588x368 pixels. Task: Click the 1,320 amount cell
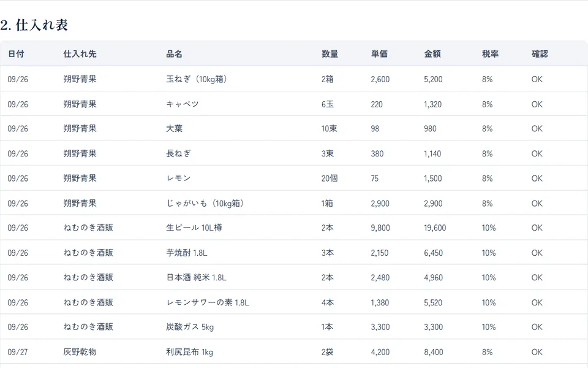click(x=433, y=104)
